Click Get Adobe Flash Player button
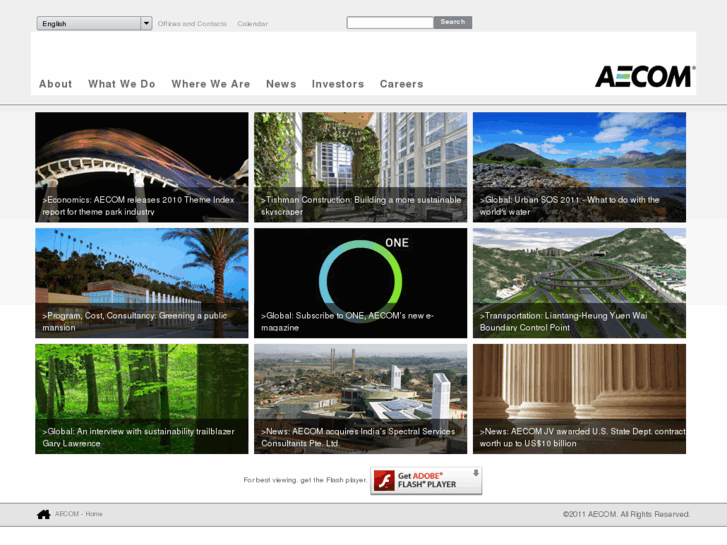This screenshot has height=545, width=727. point(426,481)
